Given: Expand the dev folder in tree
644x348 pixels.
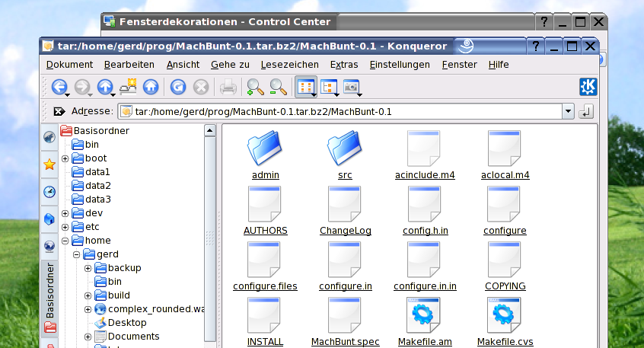Looking at the screenshot, I should click(x=65, y=213).
